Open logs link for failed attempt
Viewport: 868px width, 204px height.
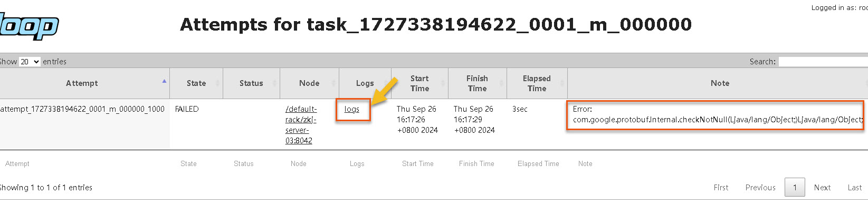[352, 109]
